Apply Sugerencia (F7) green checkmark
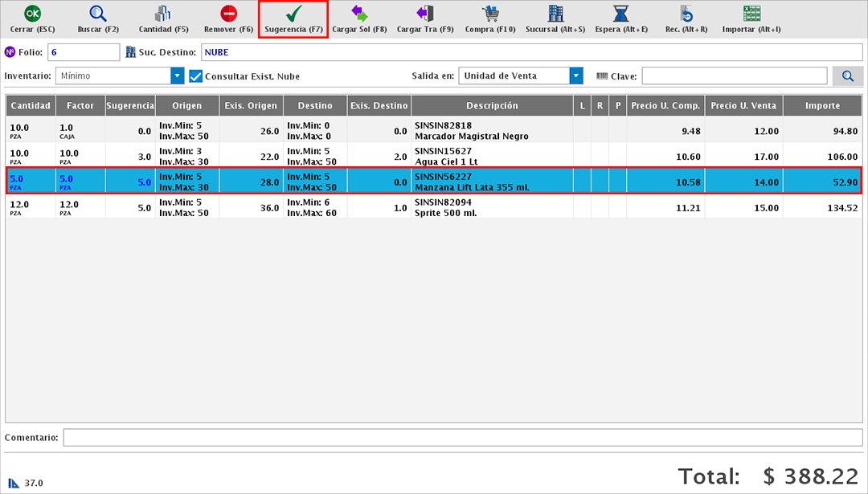The width and height of the screenshot is (868, 494). tap(293, 14)
